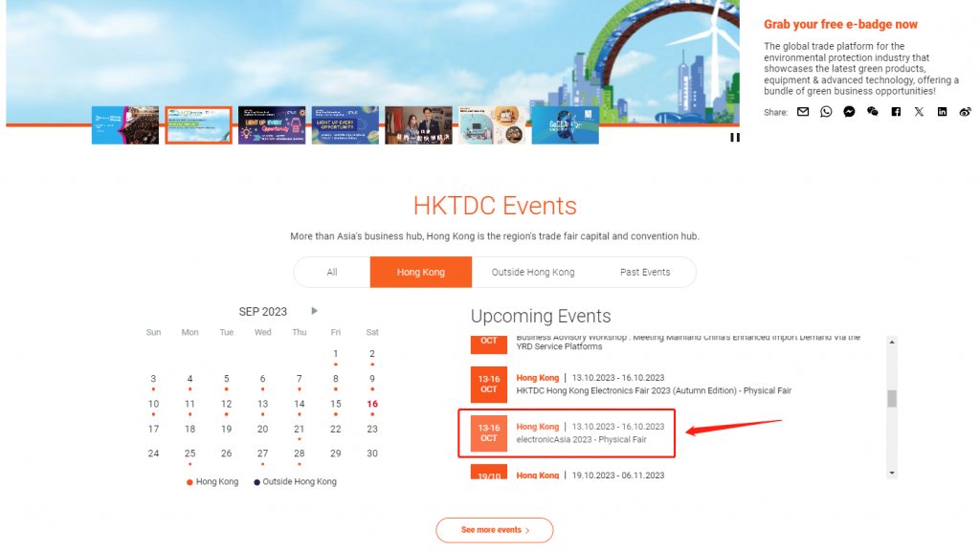Share on LinkedIn
Viewport: 980px width, 553px height.
(x=942, y=112)
